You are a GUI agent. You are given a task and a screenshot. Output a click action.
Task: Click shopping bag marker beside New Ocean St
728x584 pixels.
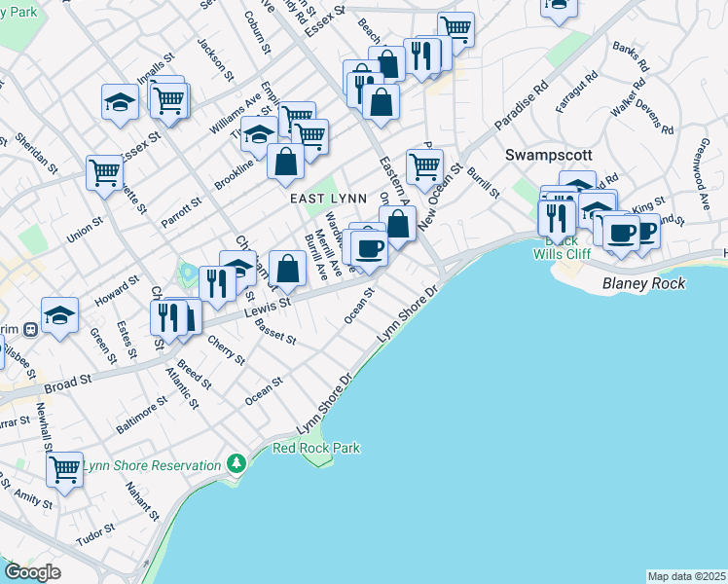click(397, 225)
